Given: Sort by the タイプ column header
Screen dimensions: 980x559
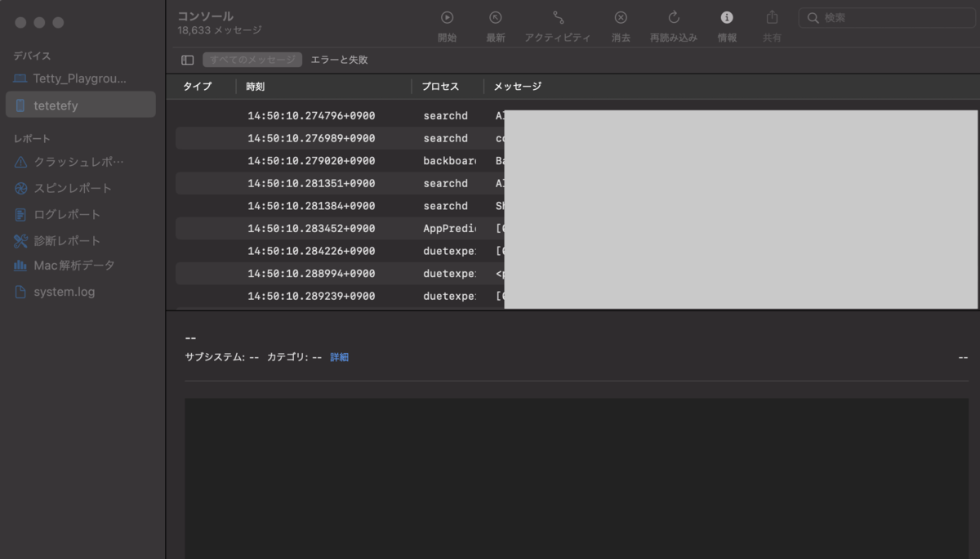Looking at the screenshot, I should pyautogui.click(x=197, y=86).
